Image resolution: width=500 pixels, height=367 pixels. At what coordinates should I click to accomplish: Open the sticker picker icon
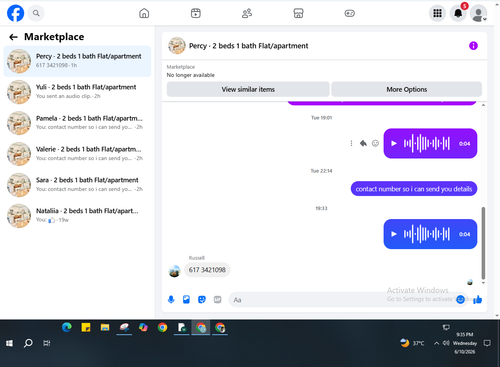202,299
